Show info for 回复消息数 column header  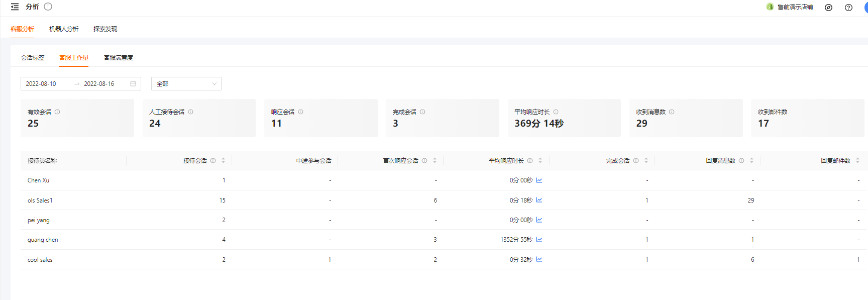741,161
